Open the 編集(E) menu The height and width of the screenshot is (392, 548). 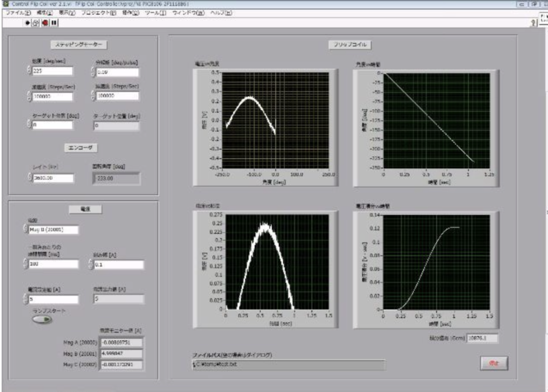(x=44, y=13)
